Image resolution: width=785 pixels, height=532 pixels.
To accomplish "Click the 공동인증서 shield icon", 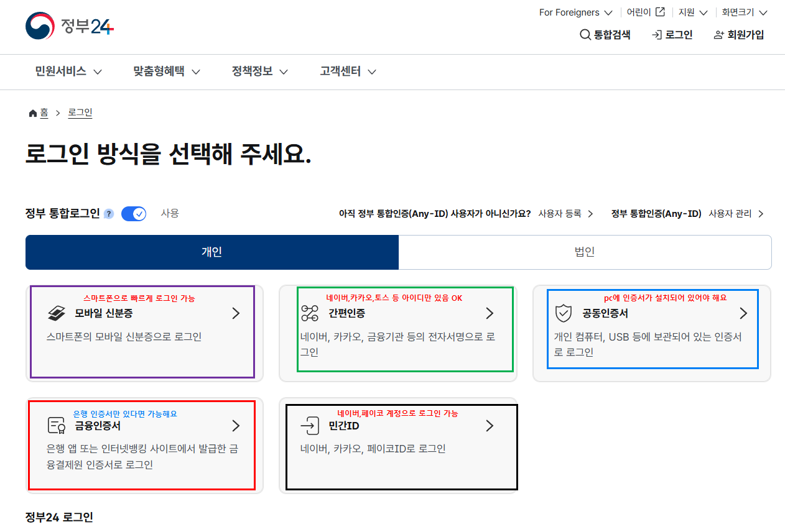I will [563, 313].
